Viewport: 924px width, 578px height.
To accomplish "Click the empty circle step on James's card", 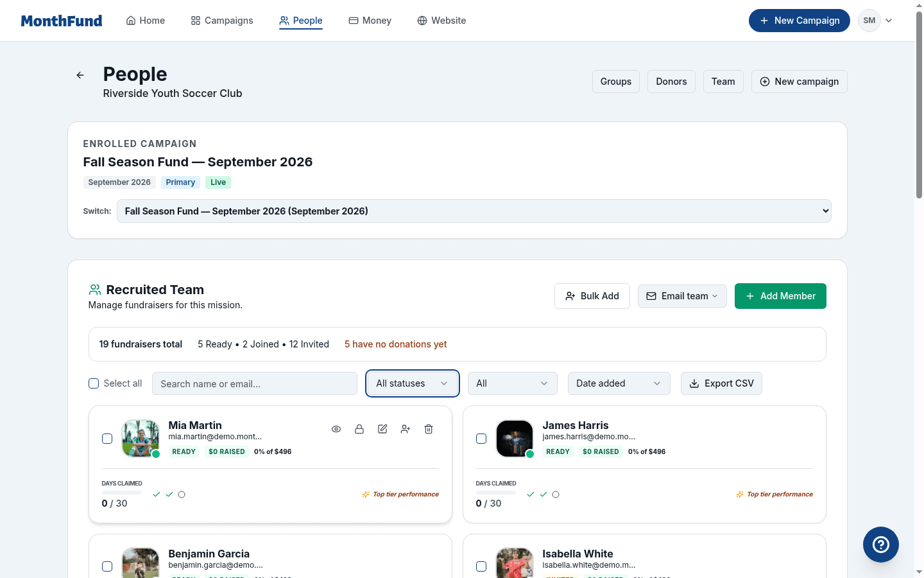I will point(556,495).
